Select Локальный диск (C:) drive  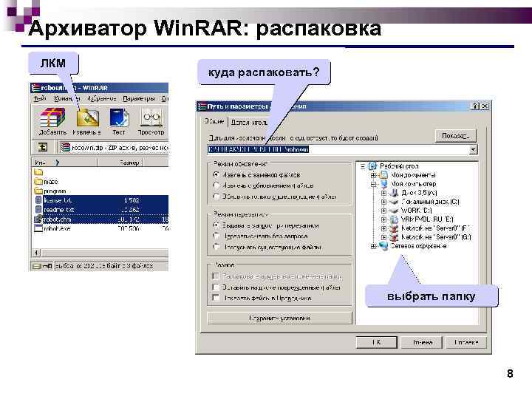tap(425, 202)
